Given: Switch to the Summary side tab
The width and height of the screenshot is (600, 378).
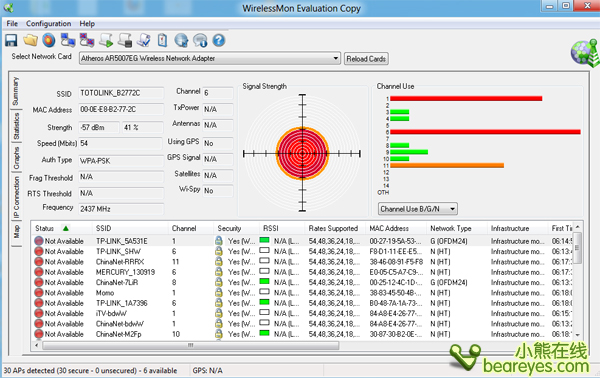Looking at the screenshot, I should 16,91.
